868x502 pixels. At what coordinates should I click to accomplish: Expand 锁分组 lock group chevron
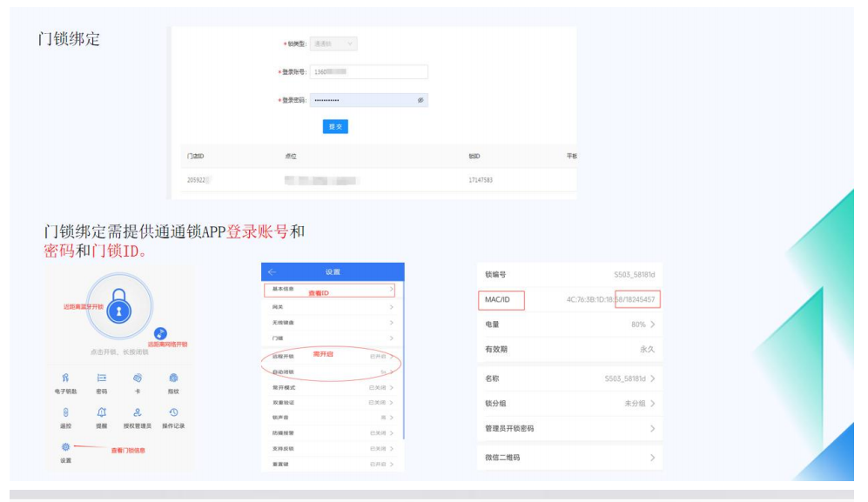click(x=653, y=404)
